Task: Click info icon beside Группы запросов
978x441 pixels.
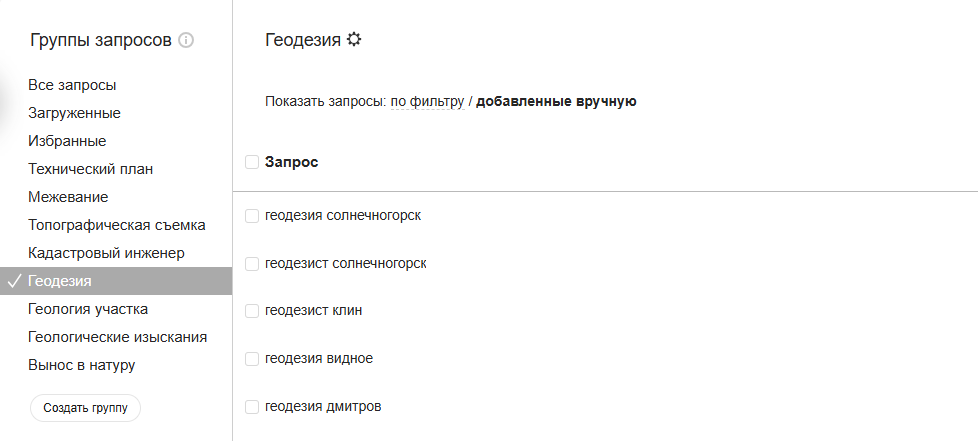Action: [186, 41]
